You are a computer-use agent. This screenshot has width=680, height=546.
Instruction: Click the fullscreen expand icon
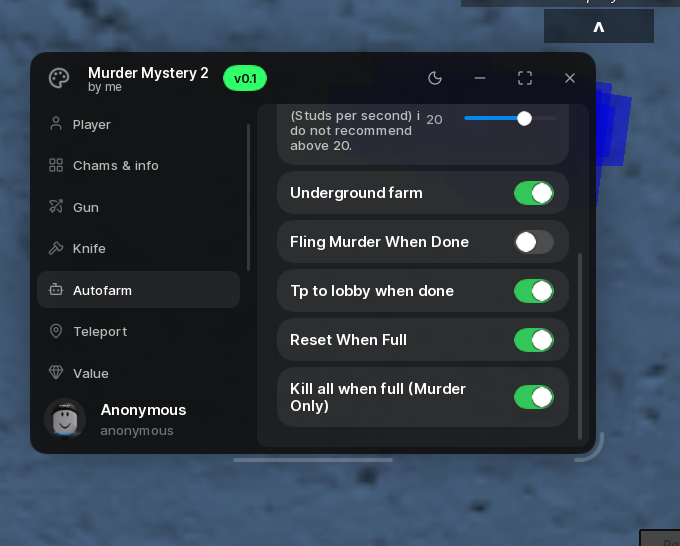click(525, 78)
